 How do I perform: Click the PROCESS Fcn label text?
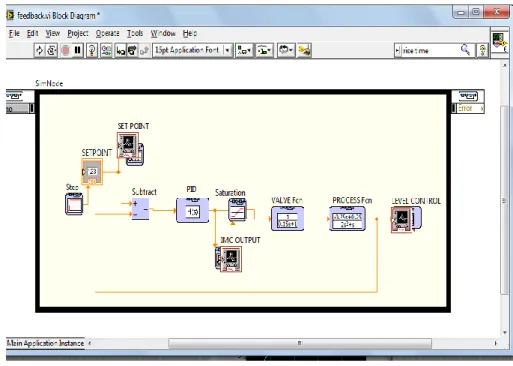352,200
